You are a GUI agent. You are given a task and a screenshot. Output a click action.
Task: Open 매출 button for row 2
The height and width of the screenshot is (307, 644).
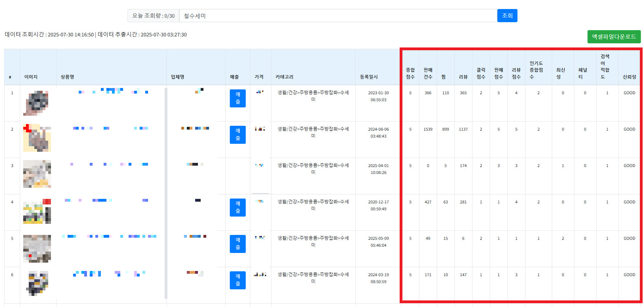coord(237,135)
